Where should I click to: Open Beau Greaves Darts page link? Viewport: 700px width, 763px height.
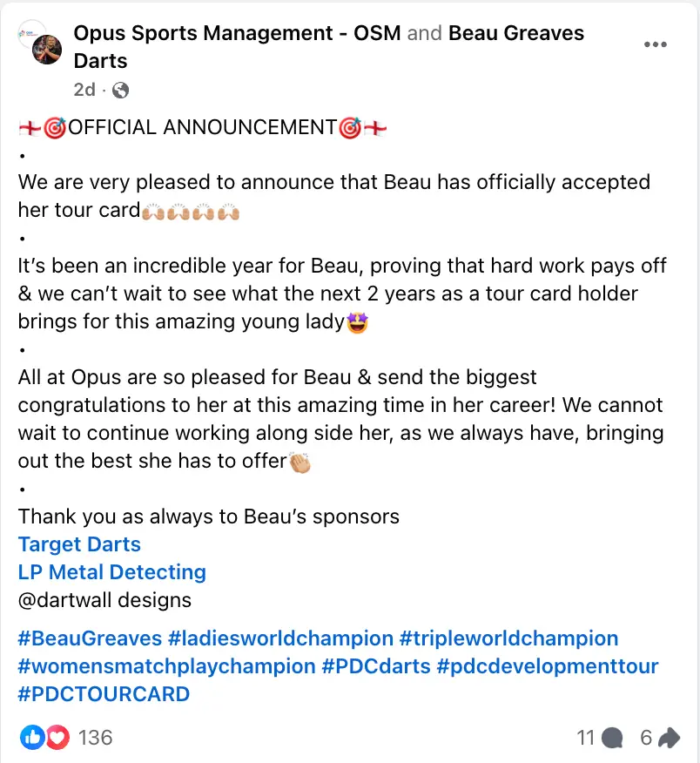516,34
